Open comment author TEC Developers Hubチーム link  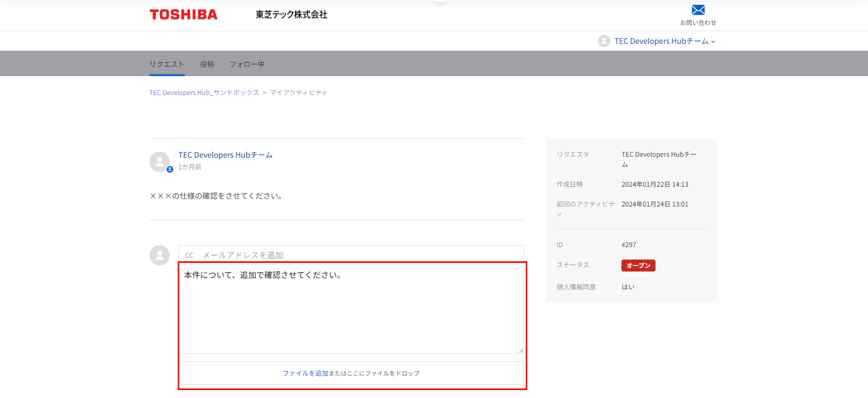click(x=225, y=155)
